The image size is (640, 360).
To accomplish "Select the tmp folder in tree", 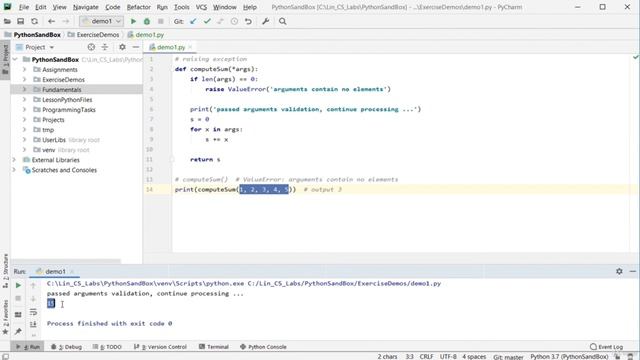I will click(48, 130).
